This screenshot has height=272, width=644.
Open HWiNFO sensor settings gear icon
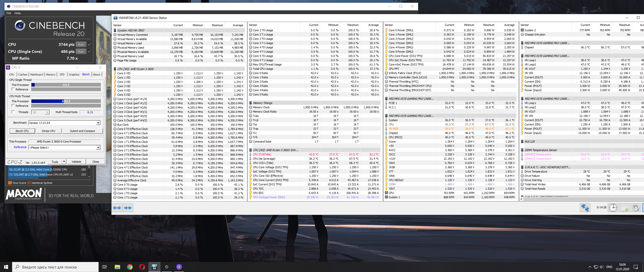point(636,208)
